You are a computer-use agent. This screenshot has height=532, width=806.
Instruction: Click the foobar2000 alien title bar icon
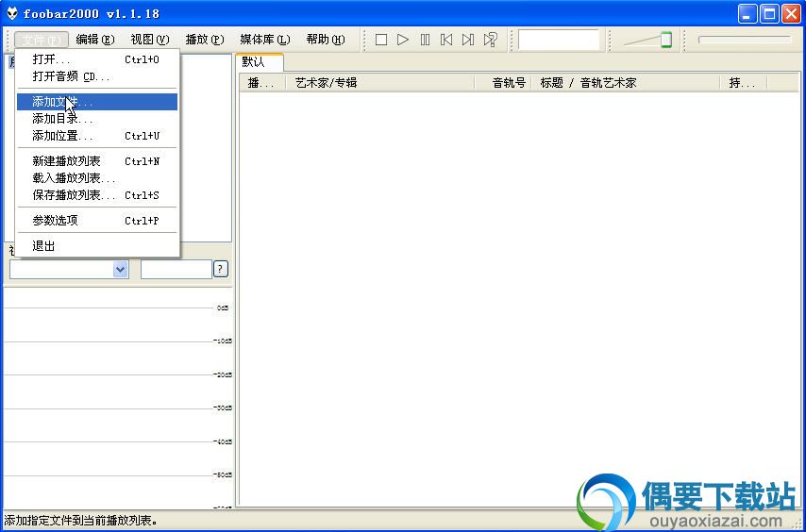click(x=12, y=13)
